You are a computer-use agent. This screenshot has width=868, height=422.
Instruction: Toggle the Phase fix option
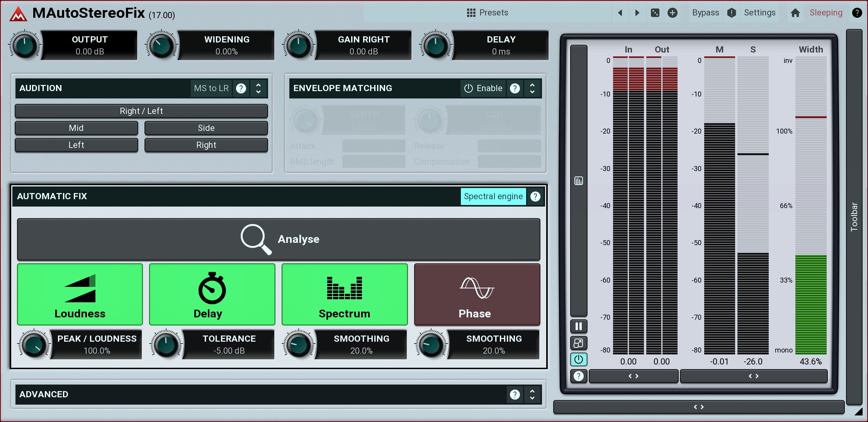click(x=477, y=294)
